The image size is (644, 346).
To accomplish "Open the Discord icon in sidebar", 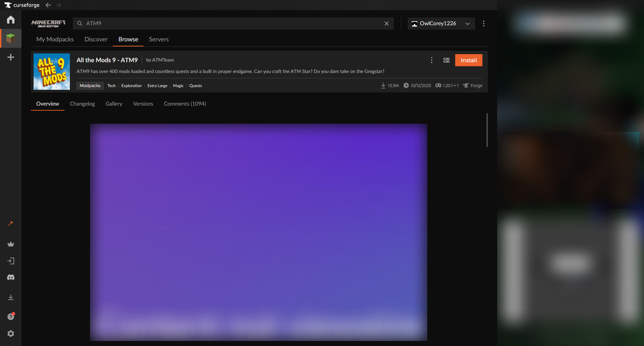I will point(11,277).
